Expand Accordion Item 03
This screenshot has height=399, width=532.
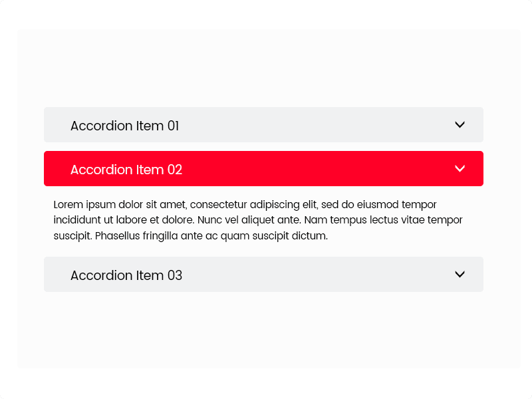point(263,275)
